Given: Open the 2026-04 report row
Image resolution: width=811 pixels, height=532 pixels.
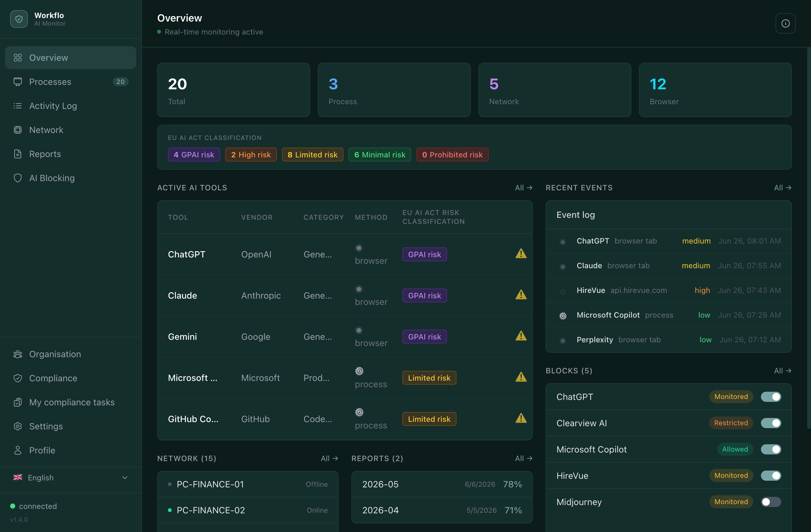Looking at the screenshot, I should click(442, 510).
